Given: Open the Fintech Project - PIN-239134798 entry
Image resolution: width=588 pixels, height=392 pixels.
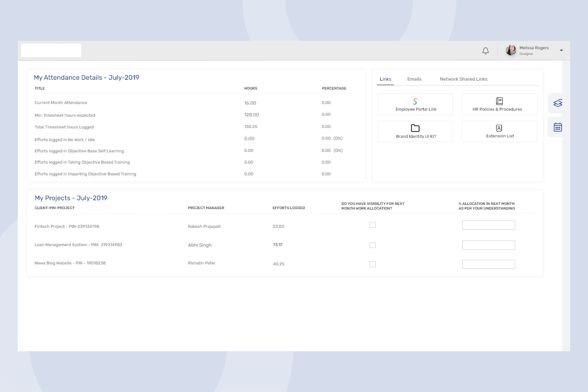Looking at the screenshot, I should pos(67,226).
